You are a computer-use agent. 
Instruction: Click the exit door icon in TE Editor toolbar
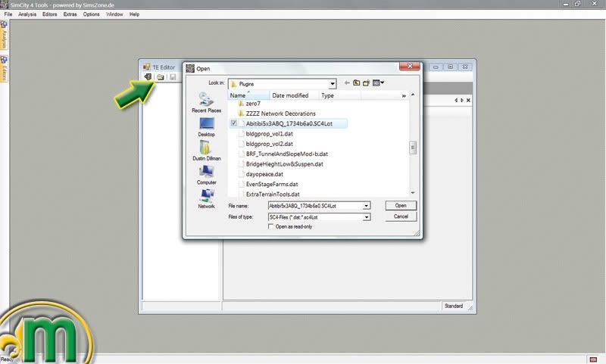point(148,77)
